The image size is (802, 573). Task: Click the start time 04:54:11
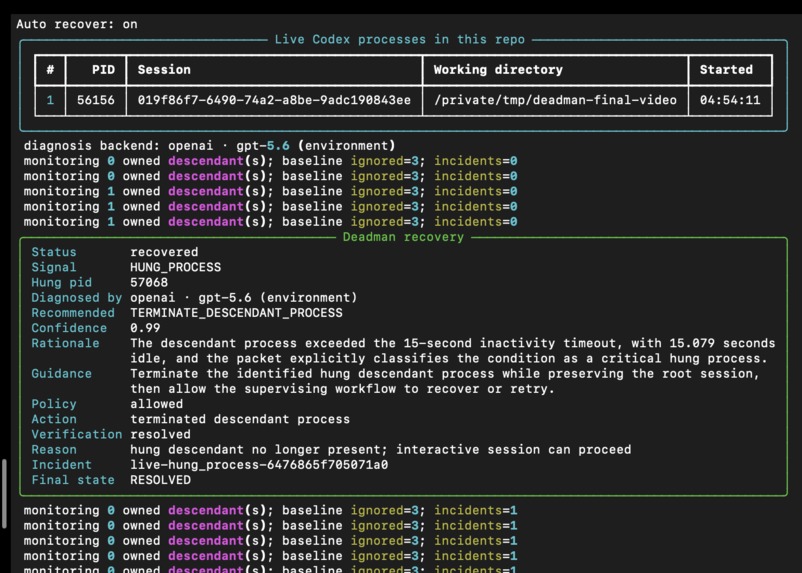(x=730, y=100)
